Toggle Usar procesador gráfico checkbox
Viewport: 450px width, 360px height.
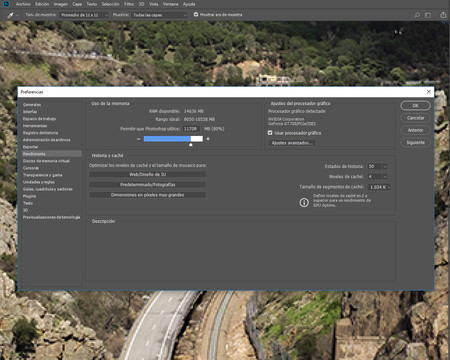pyautogui.click(x=270, y=133)
